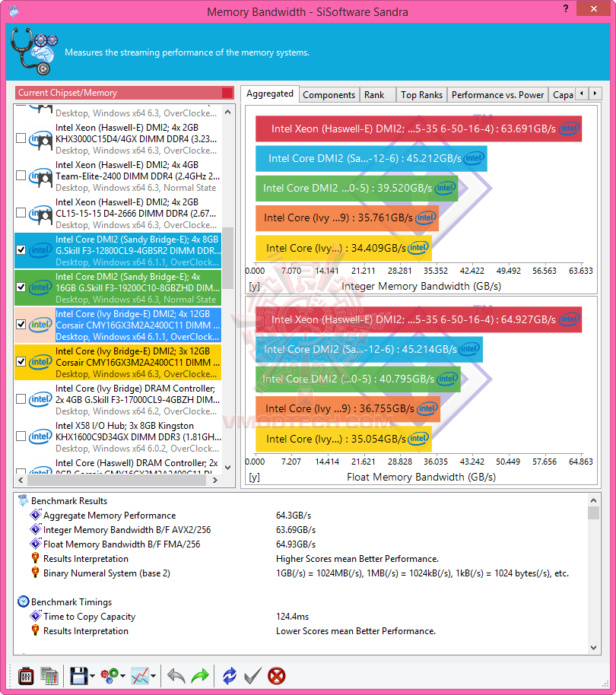Click the copy results report icon
This screenshot has width=616, height=695.
49,676
